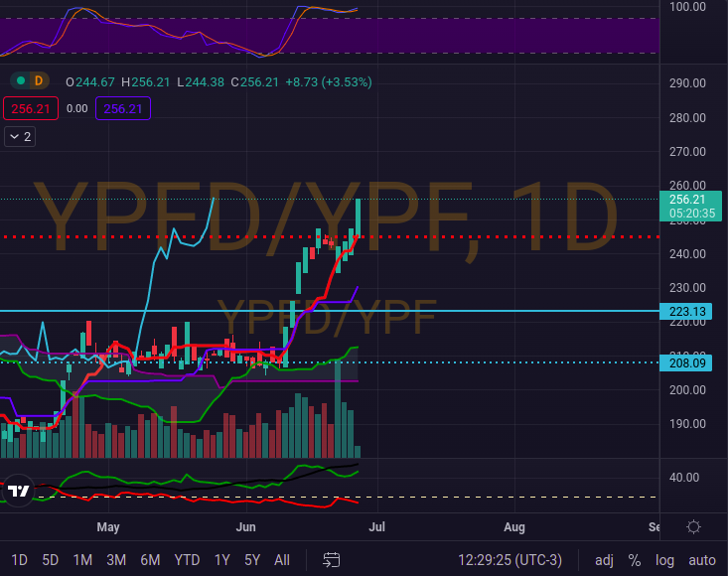Click the red 256.21 sell price box
Screen dimensions: 728x576
click(29, 108)
